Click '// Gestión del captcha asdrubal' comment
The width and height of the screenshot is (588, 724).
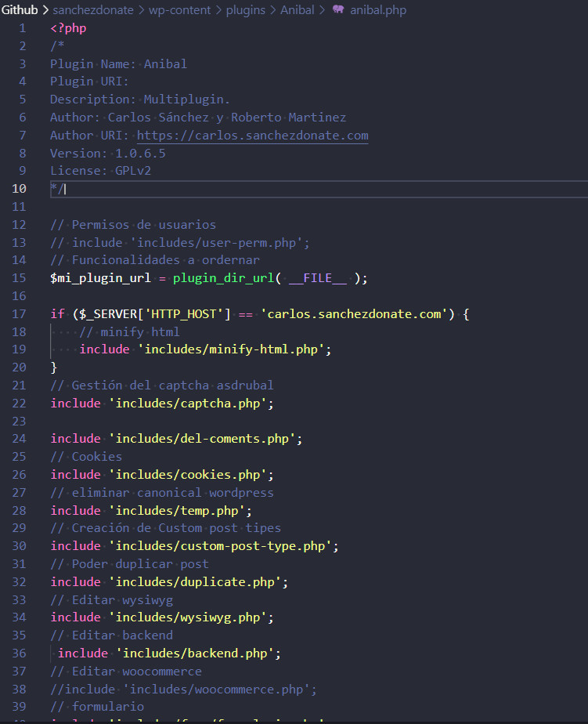click(162, 385)
